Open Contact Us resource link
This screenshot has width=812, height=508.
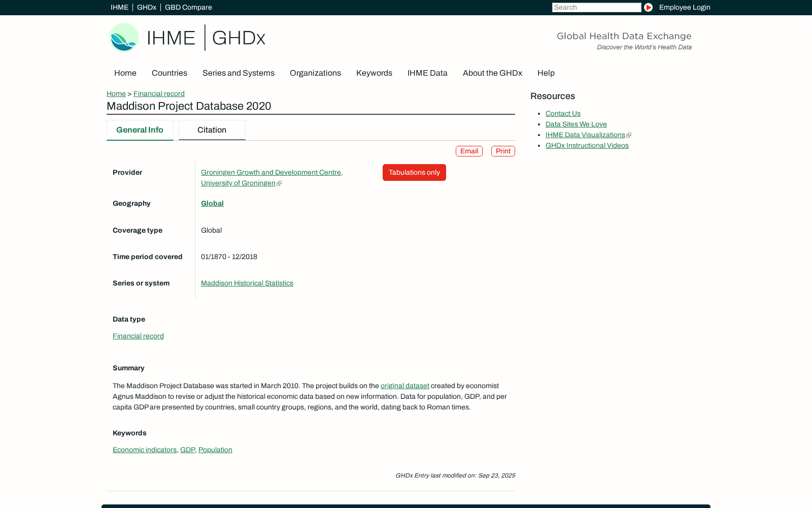563,113
